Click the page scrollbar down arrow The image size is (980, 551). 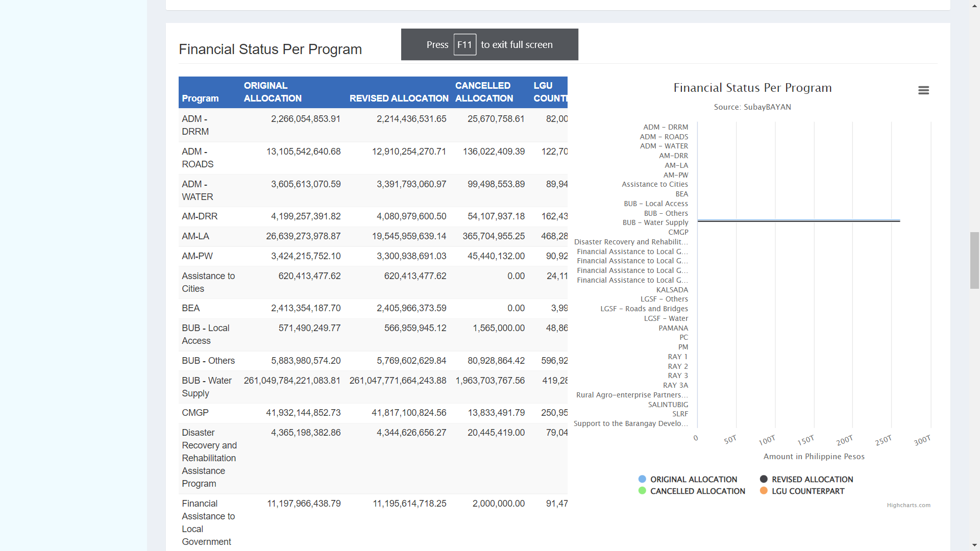[x=975, y=545]
